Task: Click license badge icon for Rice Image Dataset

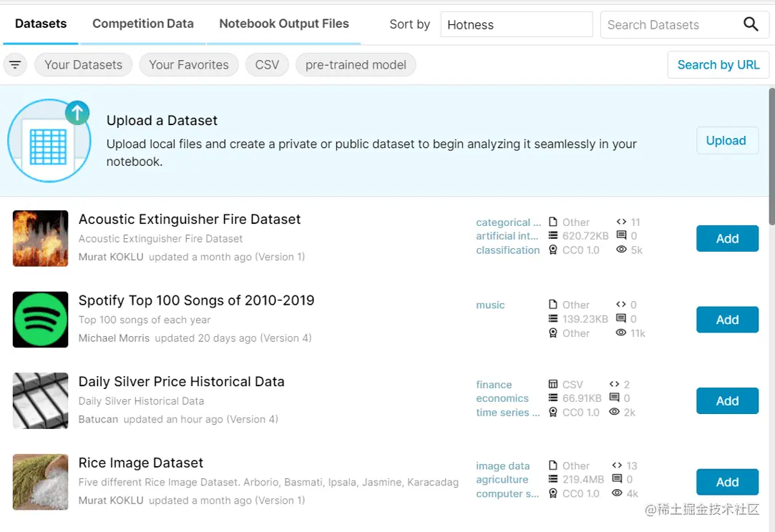Action: click(x=553, y=493)
